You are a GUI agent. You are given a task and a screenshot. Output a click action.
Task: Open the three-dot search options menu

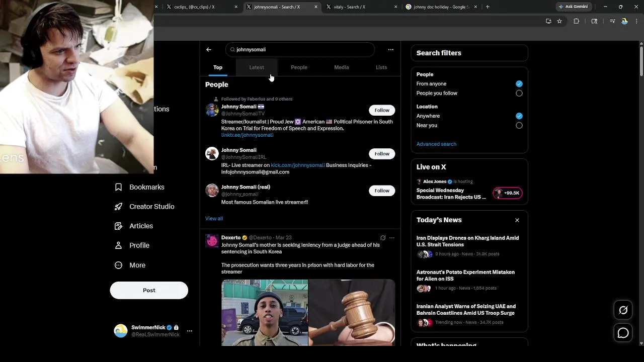click(390, 50)
